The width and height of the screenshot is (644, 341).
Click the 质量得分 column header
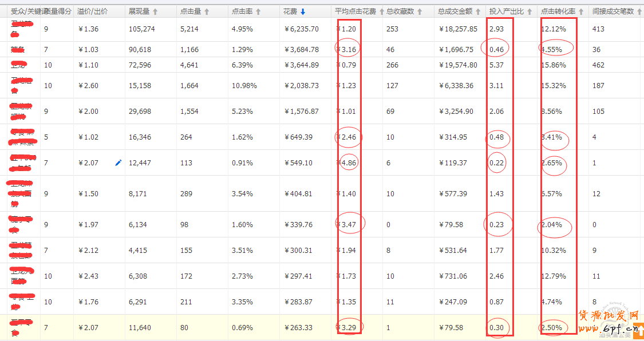[57, 11]
